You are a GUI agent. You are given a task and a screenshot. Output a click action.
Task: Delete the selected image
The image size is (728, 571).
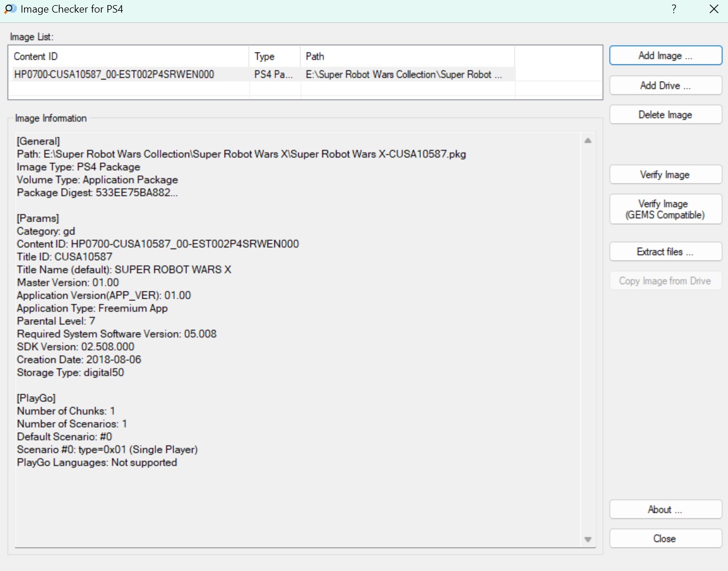point(665,115)
